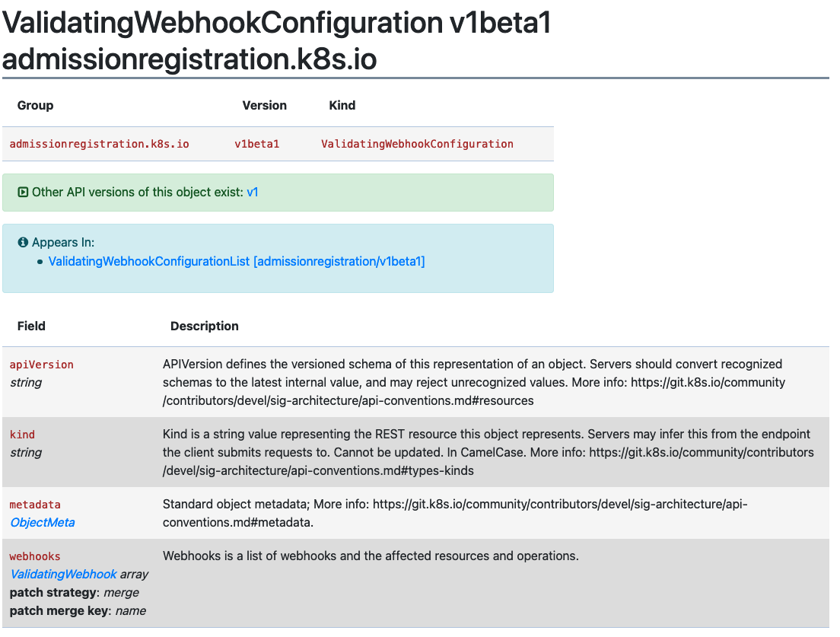Screen dimensions: 840x637
Task: Click the "Field" column header
Action: (x=31, y=326)
